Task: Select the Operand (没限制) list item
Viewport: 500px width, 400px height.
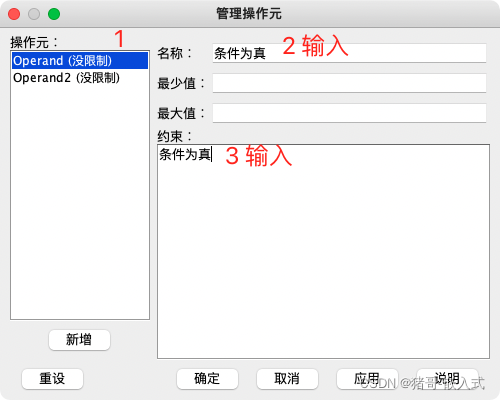Action: coord(80,61)
